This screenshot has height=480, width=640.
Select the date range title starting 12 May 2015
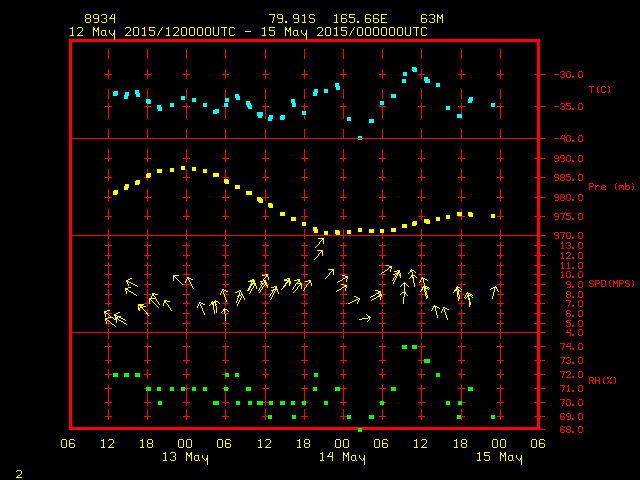247,31
